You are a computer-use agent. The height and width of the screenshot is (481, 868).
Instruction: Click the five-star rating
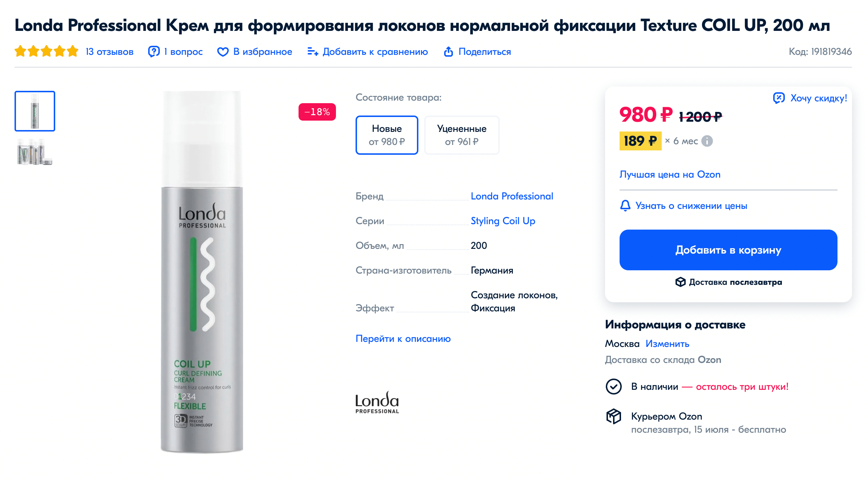[46, 51]
